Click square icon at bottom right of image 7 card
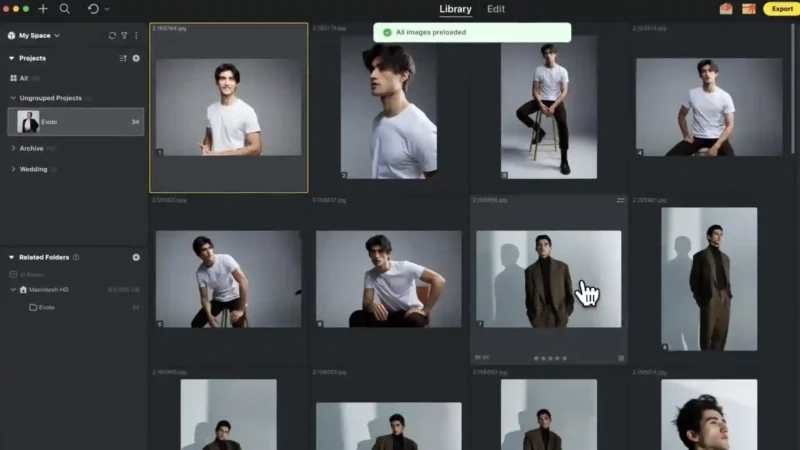800x450 pixels. 621,358
